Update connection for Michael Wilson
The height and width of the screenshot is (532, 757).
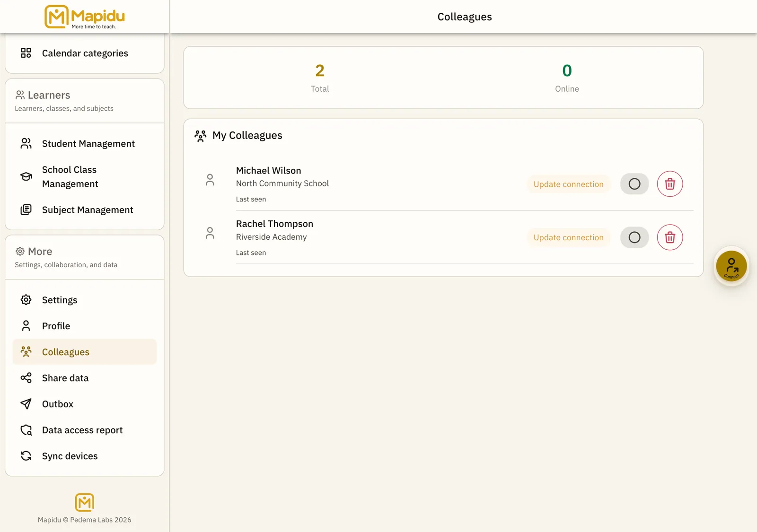pos(569,184)
